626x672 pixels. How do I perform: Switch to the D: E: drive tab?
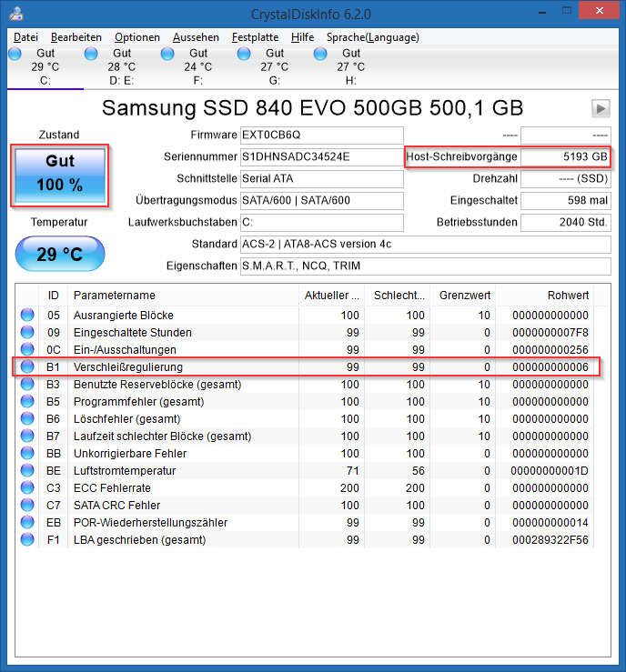[x=122, y=66]
